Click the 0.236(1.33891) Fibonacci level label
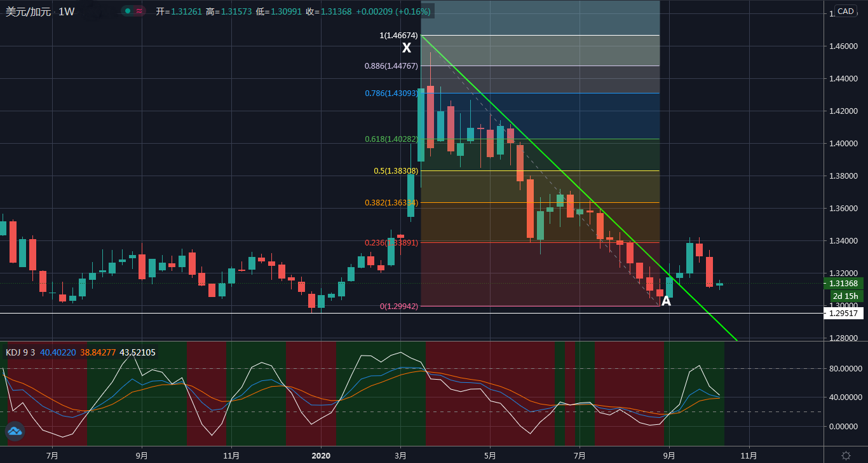Screen dimensions: 868x463 click(x=391, y=242)
